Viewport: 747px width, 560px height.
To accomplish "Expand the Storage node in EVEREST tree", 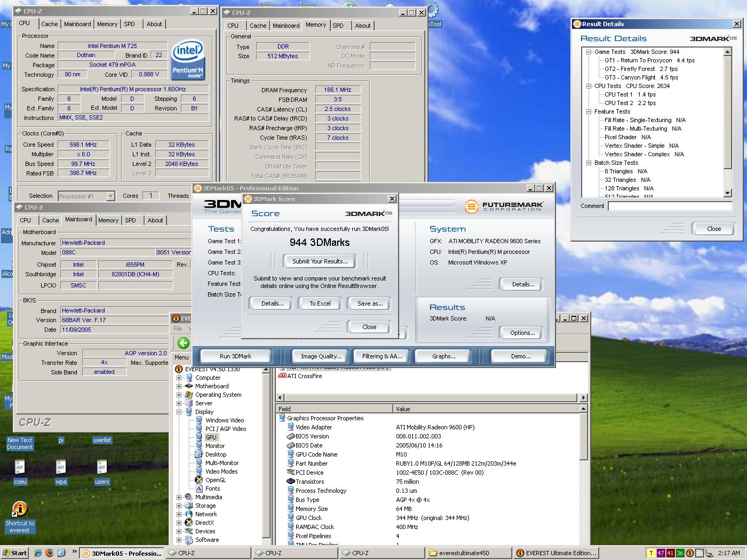I will (179, 506).
